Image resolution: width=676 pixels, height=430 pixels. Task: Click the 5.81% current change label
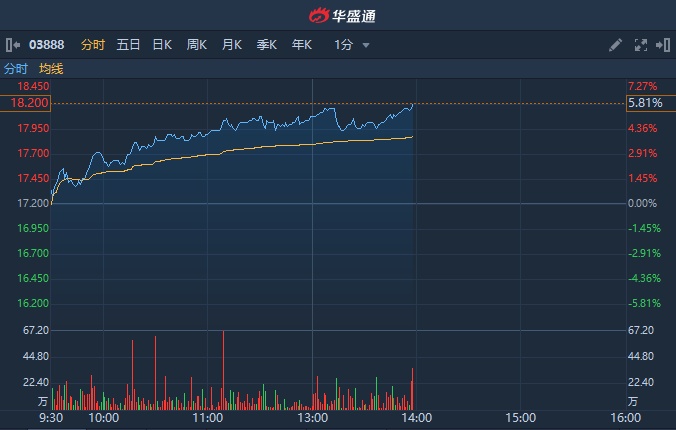pos(644,103)
